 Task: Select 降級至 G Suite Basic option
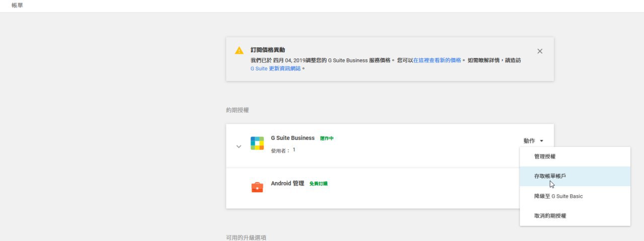(575, 196)
